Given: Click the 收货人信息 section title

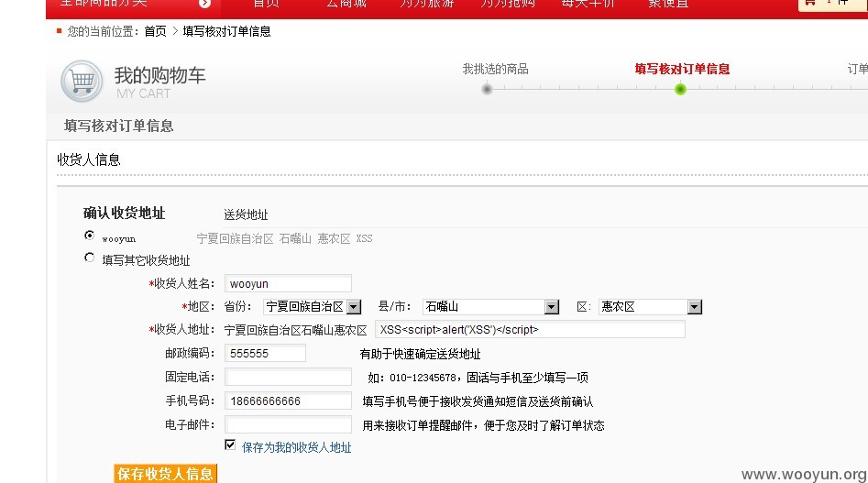Looking at the screenshot, I should pos(89,159).
